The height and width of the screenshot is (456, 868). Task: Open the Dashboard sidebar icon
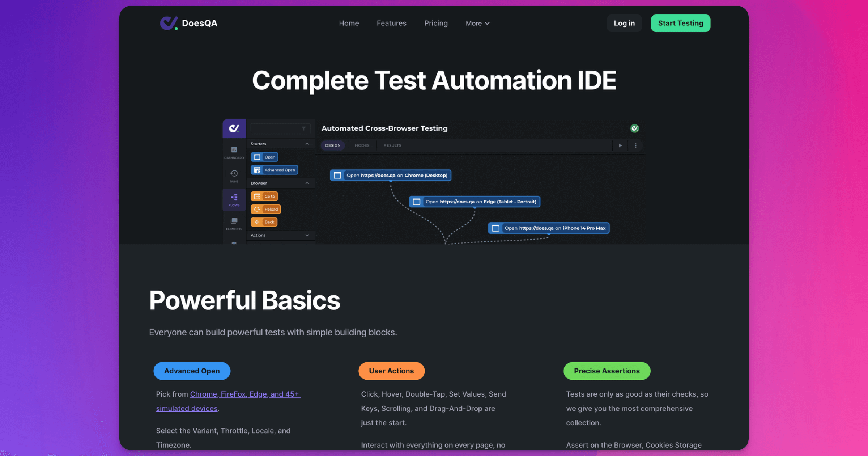234,152
